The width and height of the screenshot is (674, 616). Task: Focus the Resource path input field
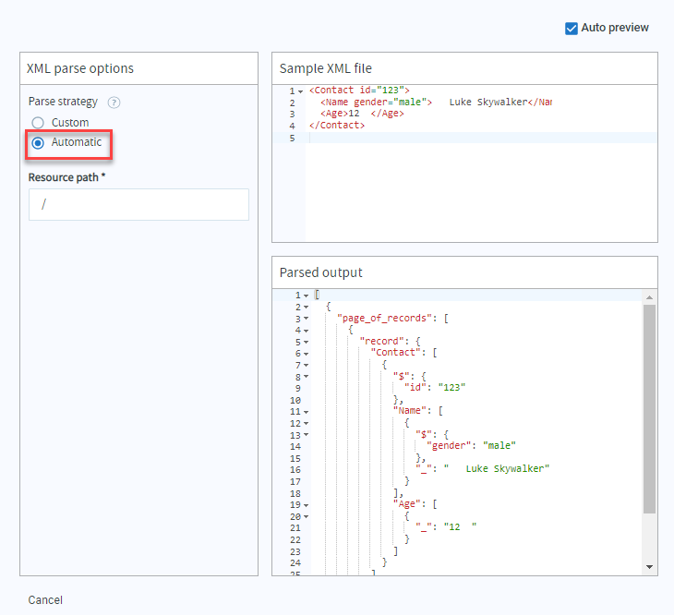tap(138, 205)
